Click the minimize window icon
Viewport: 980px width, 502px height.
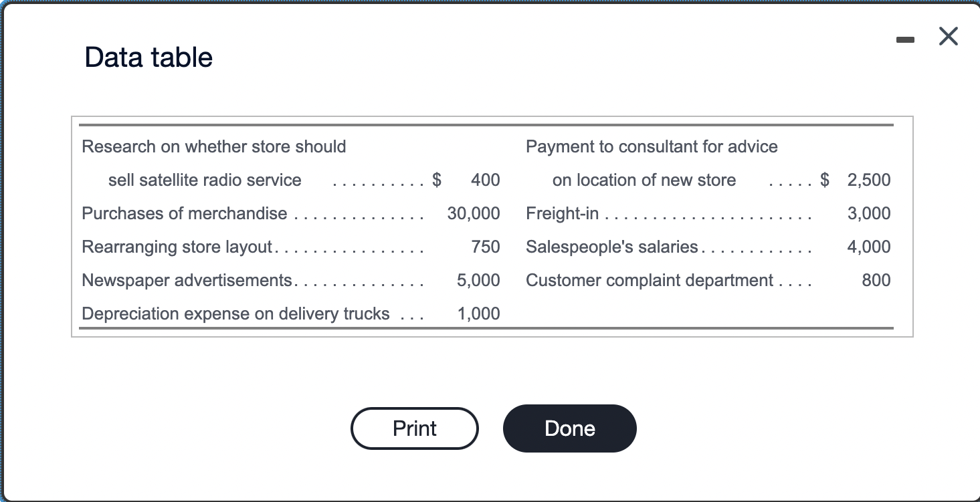click(905, 39)
